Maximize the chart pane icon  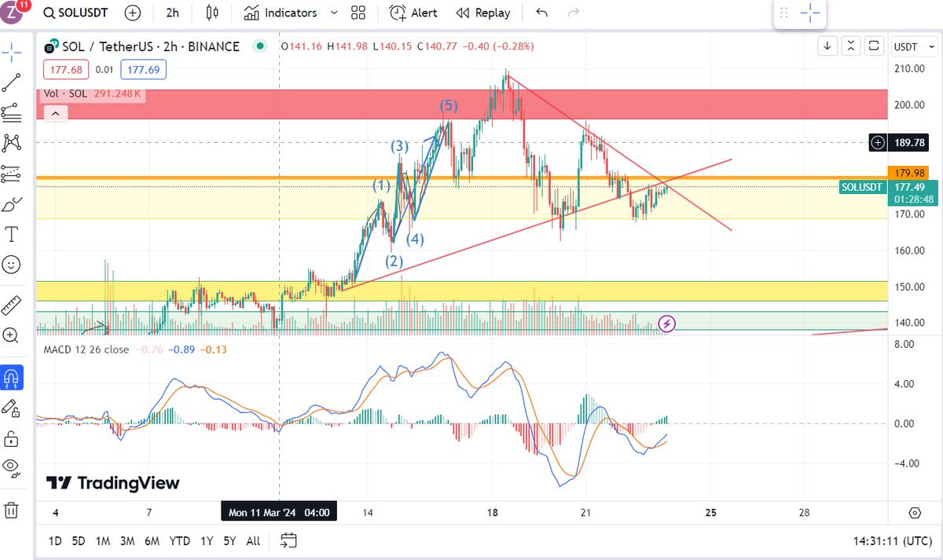click(875, 46)
